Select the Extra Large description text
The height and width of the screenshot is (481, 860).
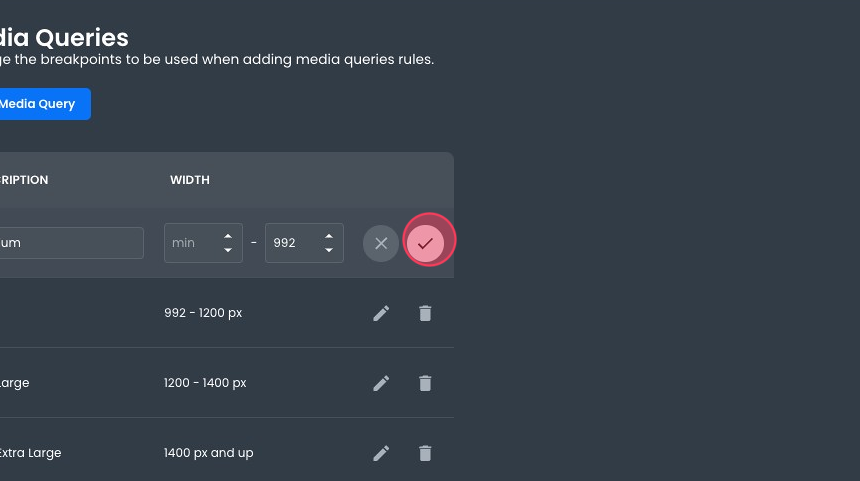(30, 453)
